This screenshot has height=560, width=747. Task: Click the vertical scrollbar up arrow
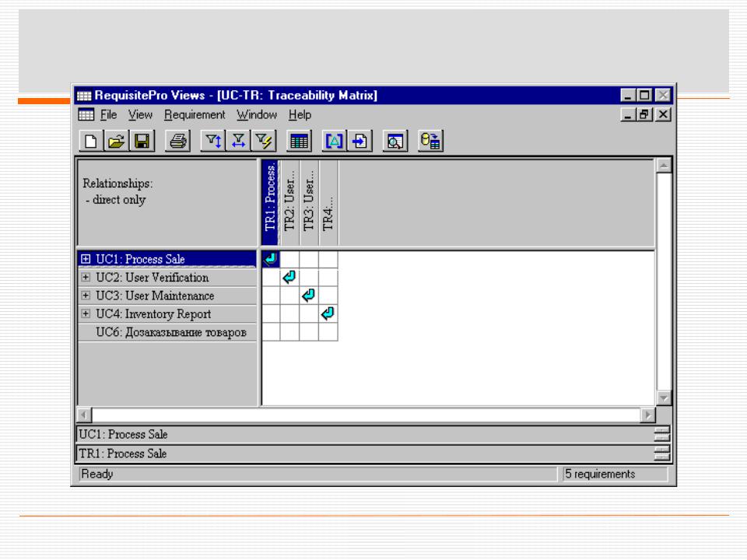(664, 166)
